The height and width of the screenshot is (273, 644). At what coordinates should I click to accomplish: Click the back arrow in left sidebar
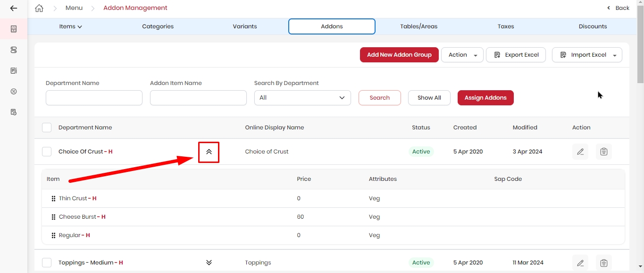click(14, 8)
